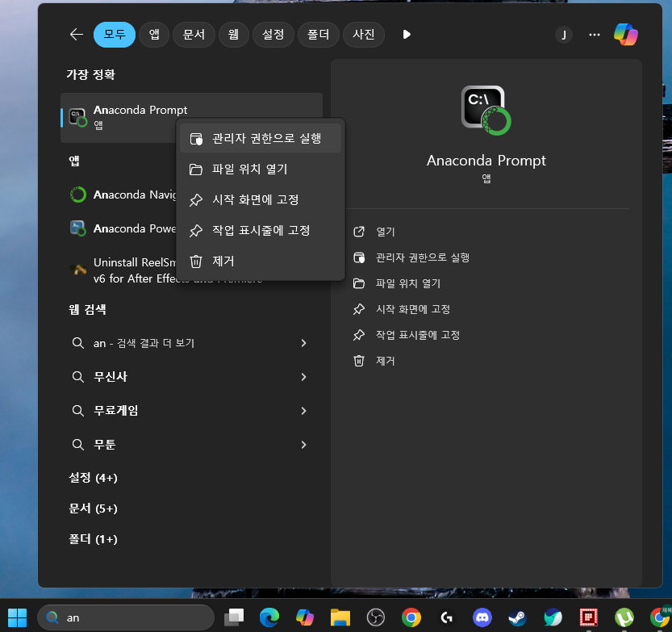Show more filters with play arrow
The image size is (672, 632).
click(407, 34)
